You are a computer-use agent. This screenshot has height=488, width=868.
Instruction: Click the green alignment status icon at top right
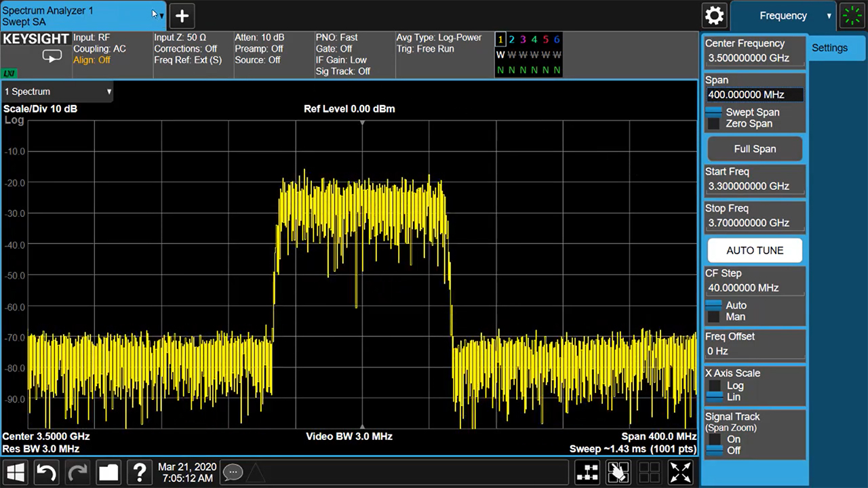[852, 15]
